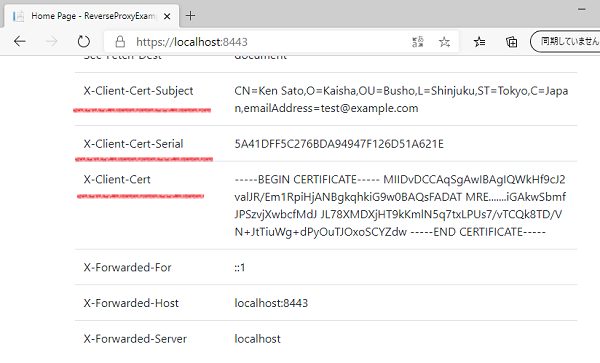Click the subject value starting CN=Ken Sato
The image size is (600, 363).
(x=401, y=99)
